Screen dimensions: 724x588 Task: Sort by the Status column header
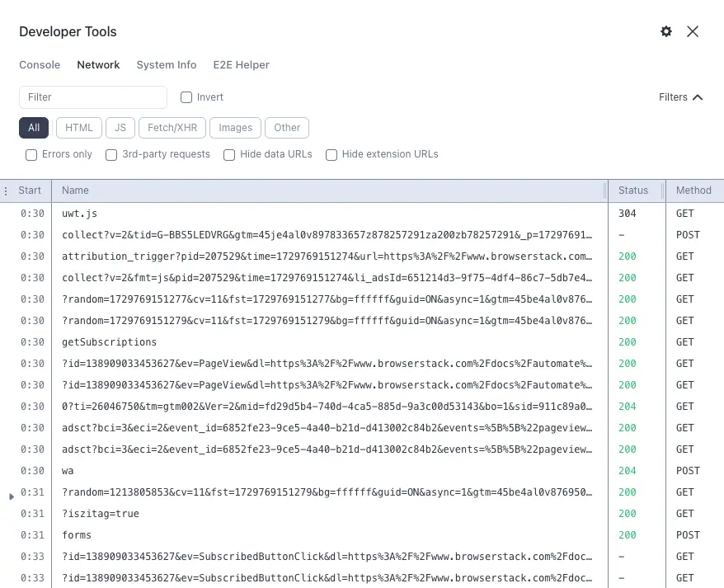[x=633, y=191]
